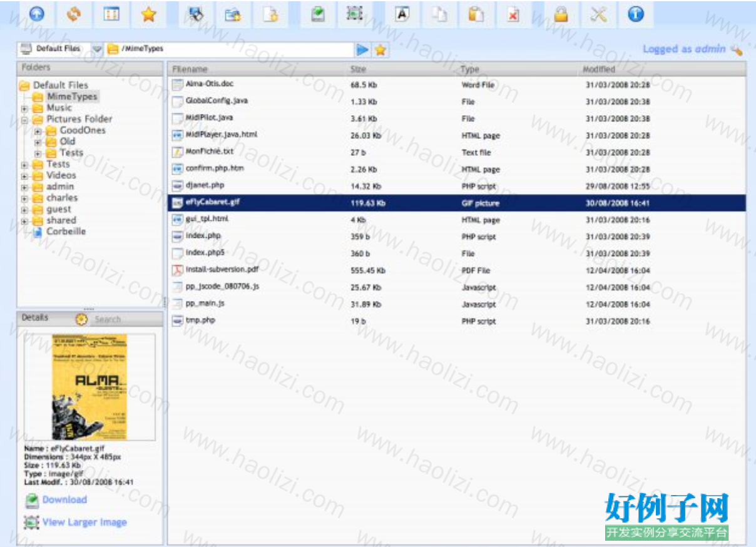
Task: Click the clipboard paste icon in the toolbar
Action: click(x=476, y=14)
